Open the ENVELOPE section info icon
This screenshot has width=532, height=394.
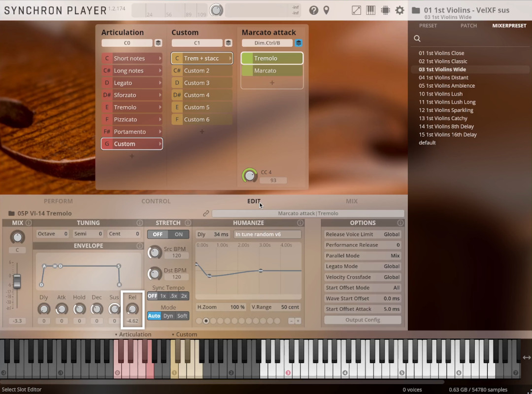[x=139, y=246]
